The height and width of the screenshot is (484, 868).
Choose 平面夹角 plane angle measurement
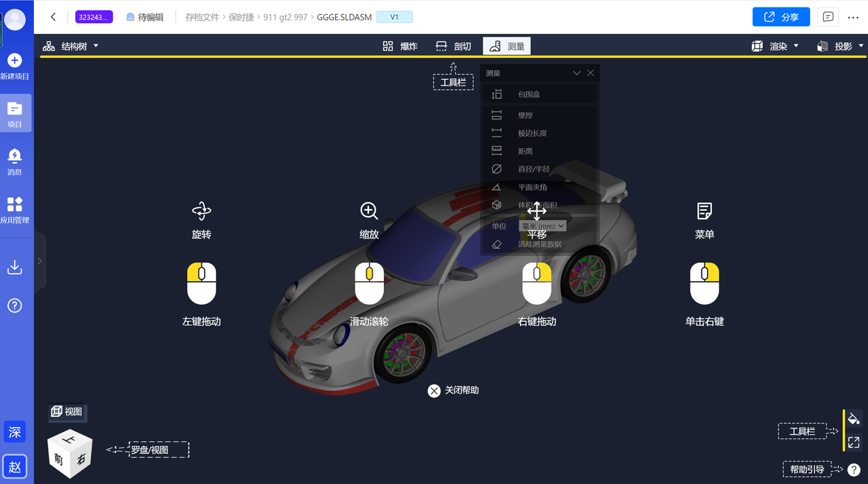(540, 187)
